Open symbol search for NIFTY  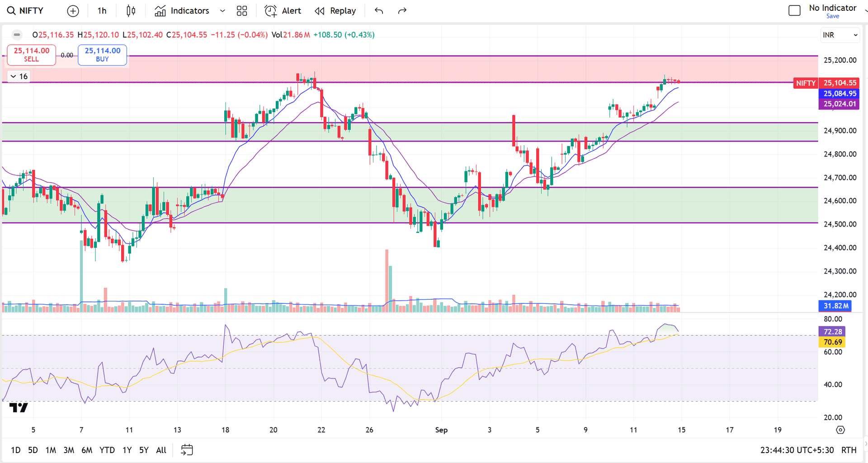pos(25,11)
